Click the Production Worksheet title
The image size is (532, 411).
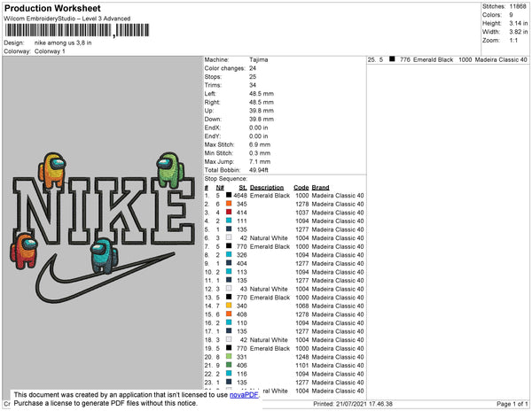[52, 9]
